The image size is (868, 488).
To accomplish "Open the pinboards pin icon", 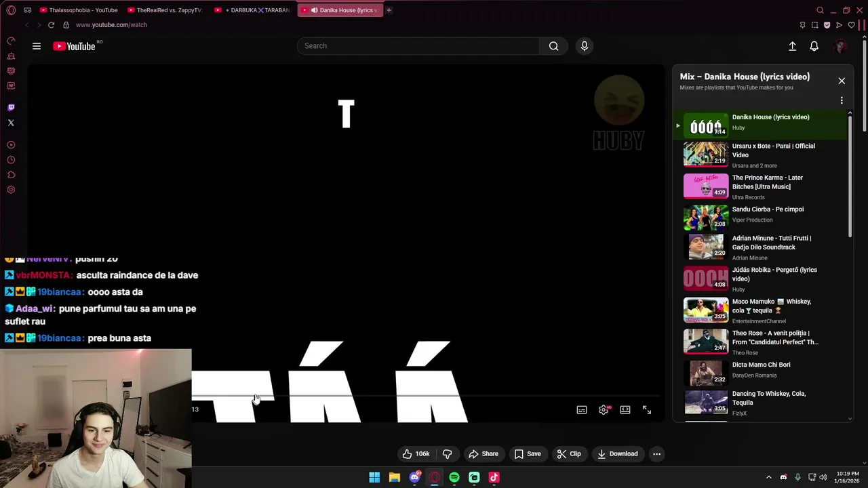I will click(802, 25).
